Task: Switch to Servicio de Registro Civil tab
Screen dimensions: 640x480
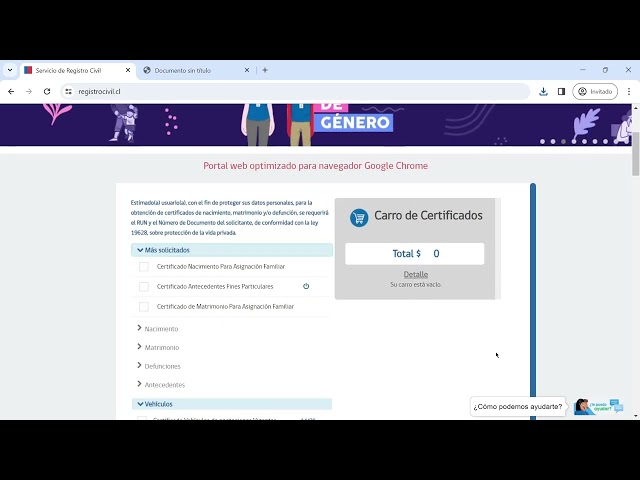Action: [78, 70]
